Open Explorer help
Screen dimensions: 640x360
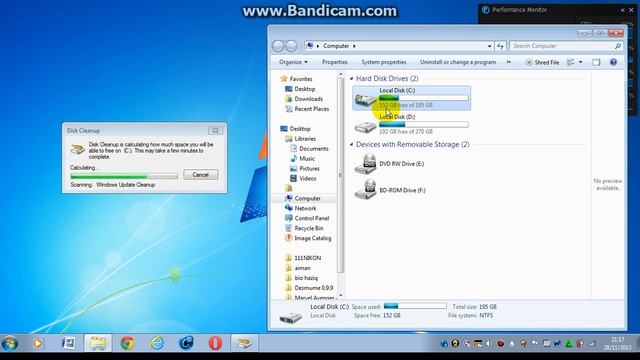(613, 62)
